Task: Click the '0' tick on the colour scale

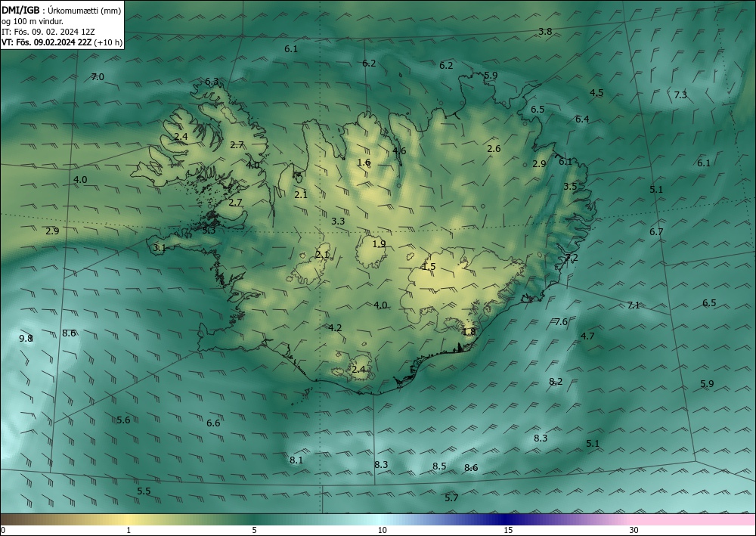Action: pyautogui.click(x=3, y=530)
